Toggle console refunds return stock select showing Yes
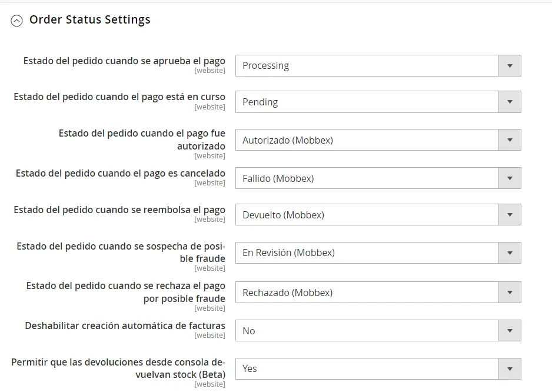This screenshot has width=552, height=392. 378,369
